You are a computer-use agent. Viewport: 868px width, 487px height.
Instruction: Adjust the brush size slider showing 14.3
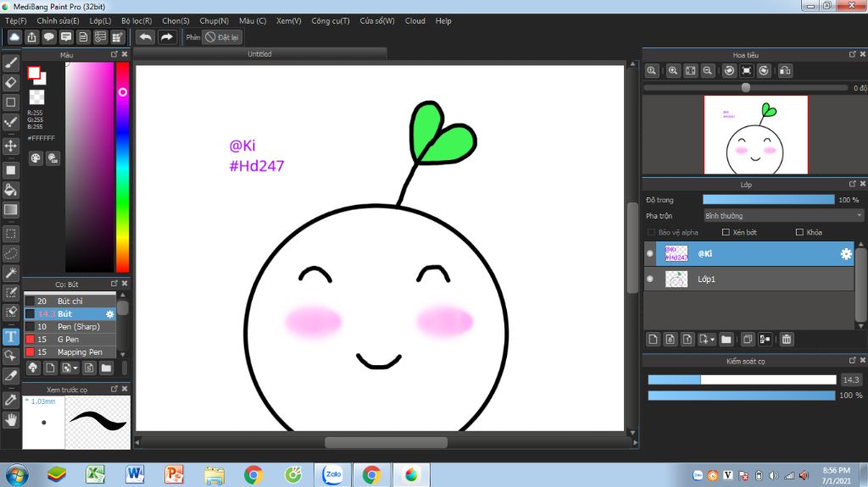coord(742,379)
